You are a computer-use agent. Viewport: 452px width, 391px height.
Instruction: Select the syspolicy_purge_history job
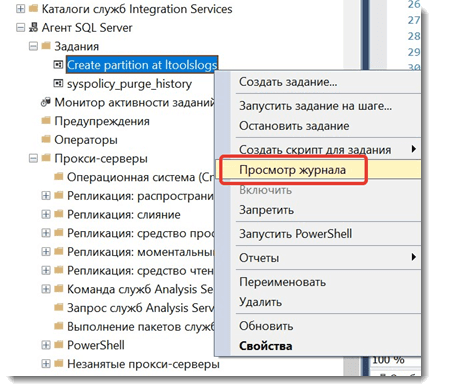(x=129, y=84)
